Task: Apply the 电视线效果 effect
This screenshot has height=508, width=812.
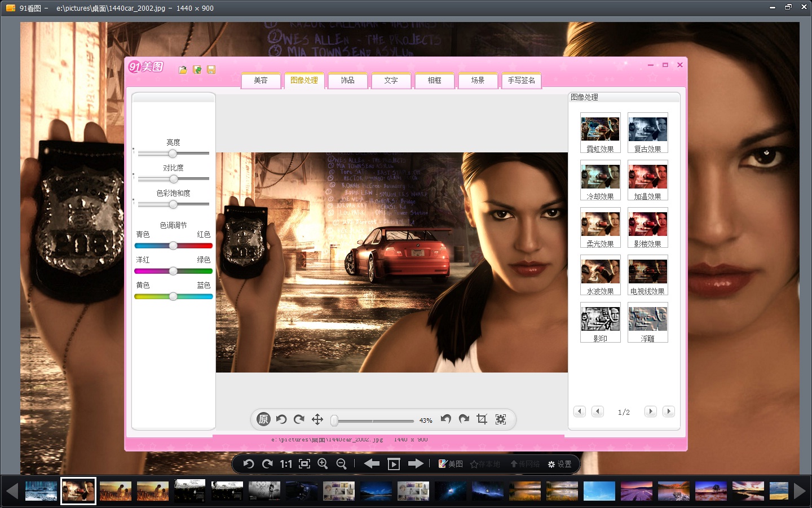Action: (x=648, y=275)
